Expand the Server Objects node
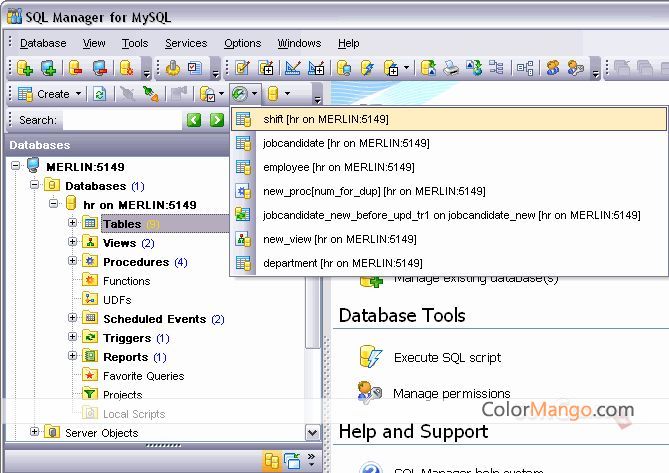669x473 pixels. point(35,432)
